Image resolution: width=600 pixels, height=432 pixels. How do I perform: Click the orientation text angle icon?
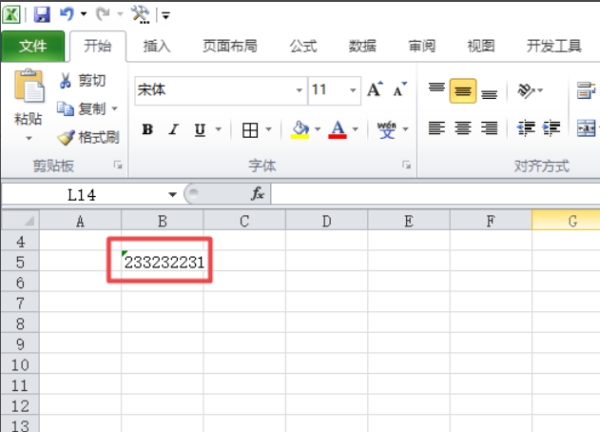(526, 91)
